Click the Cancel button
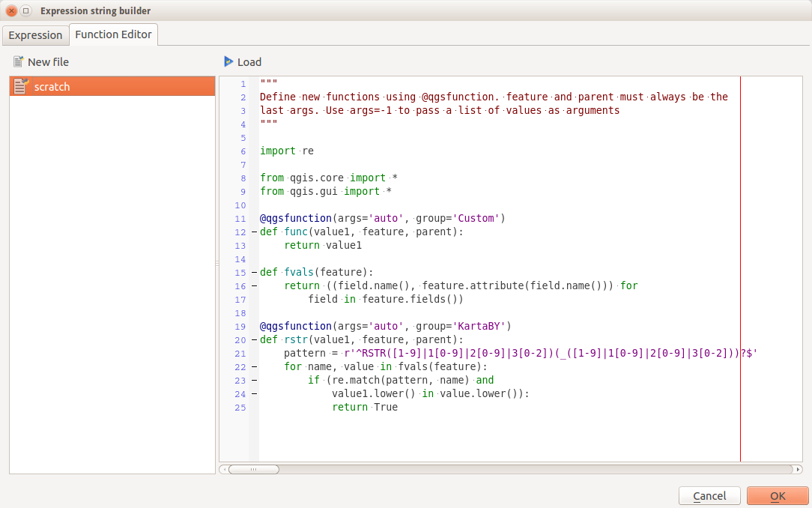The image size is (812, 508). click(709, 496)
